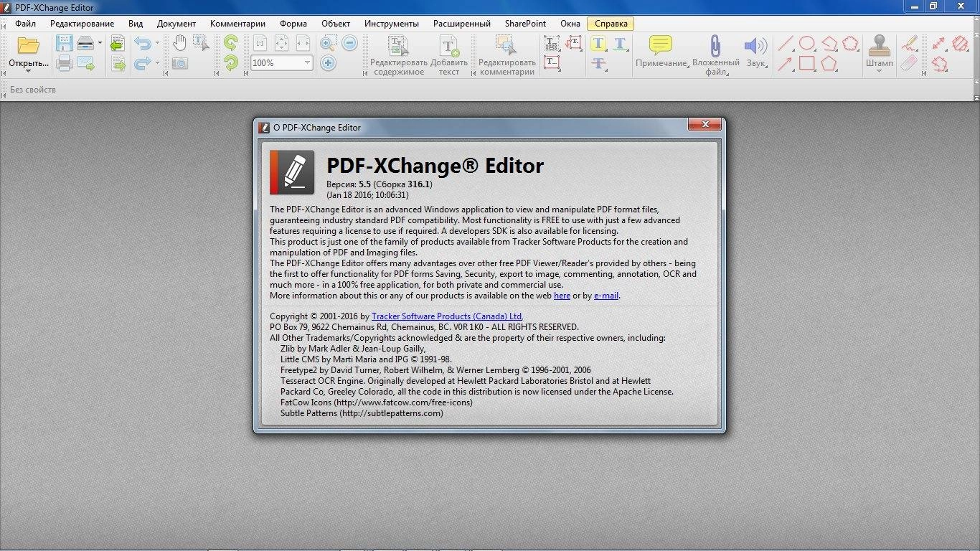Click the Undo arrow icon

142,44
